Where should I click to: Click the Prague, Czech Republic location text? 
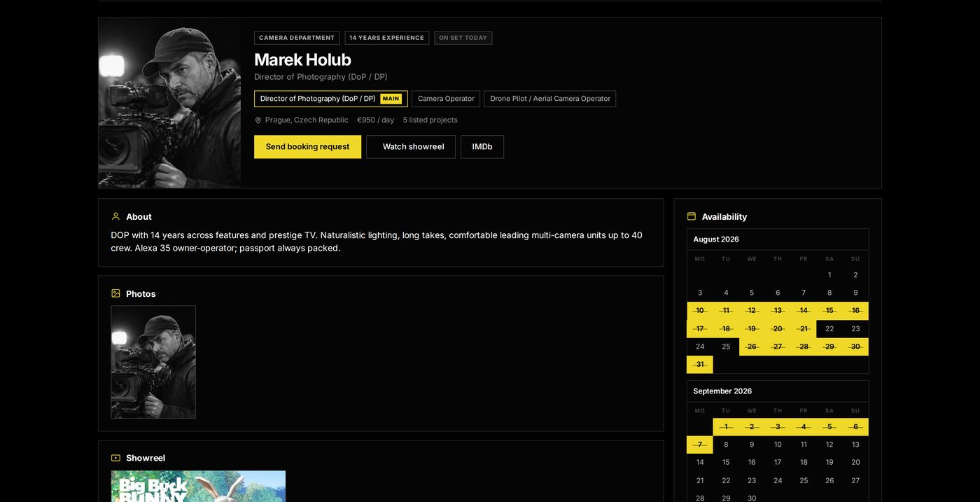click(307, 120)
